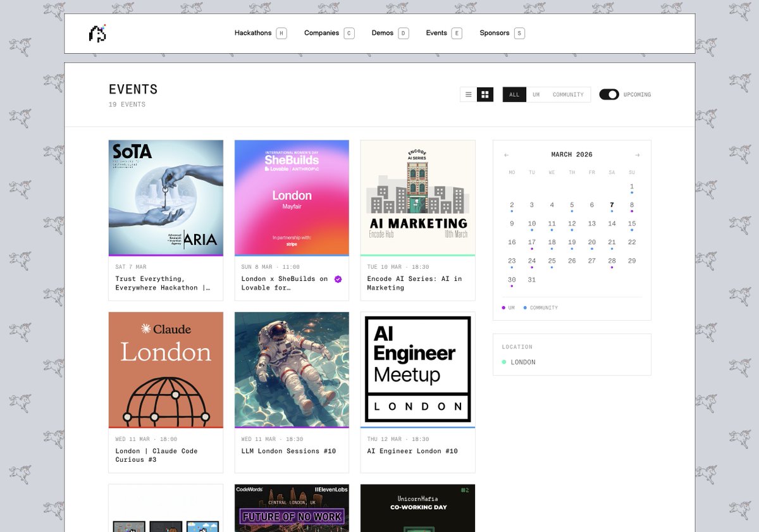Viewport: 759px width, 532px height.
Task: Open the UnicornMafia Co-Working Day thumbnail
Action: click(417, 508)
